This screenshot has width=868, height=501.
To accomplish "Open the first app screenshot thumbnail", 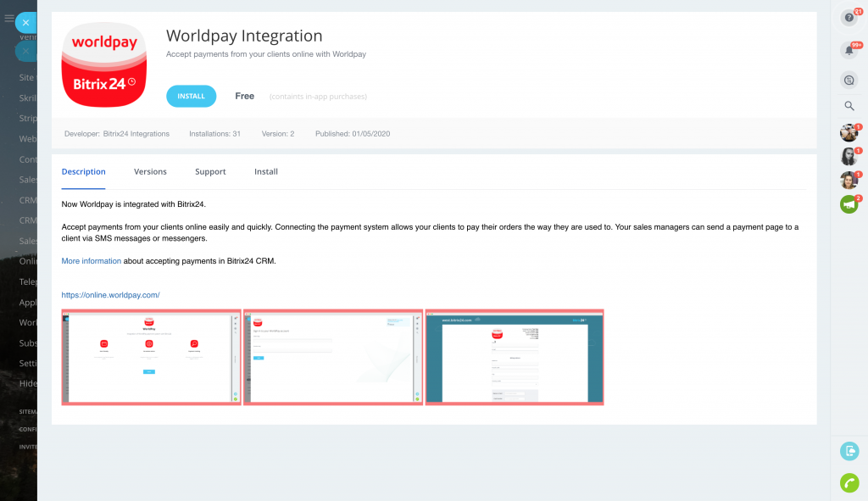I will (151, 357).
